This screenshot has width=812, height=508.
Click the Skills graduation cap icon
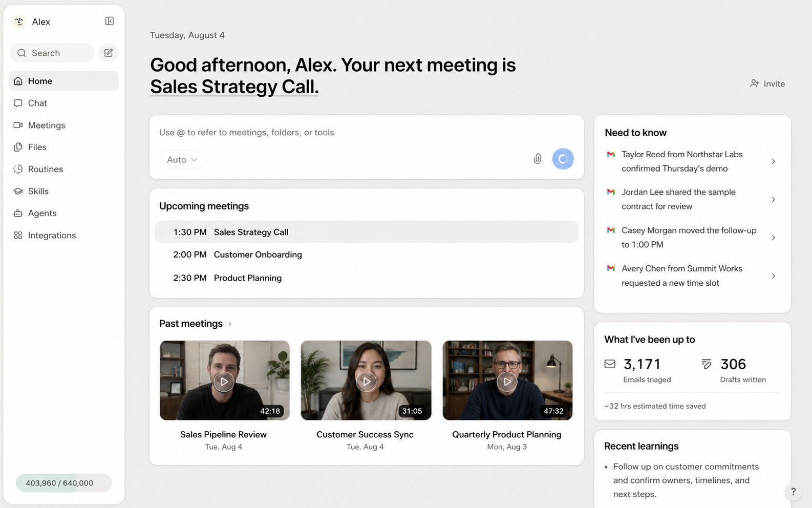pos(18,191)
